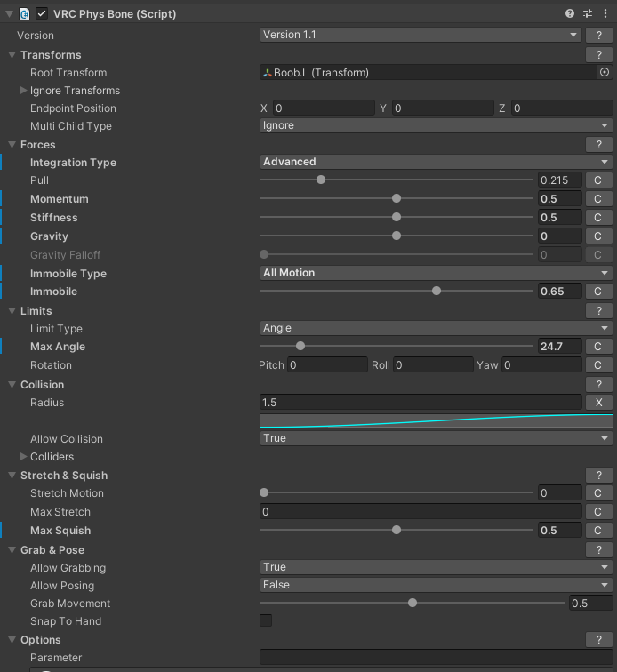
Task: Open the Radius curve editor preview
Action: (436, 420)
